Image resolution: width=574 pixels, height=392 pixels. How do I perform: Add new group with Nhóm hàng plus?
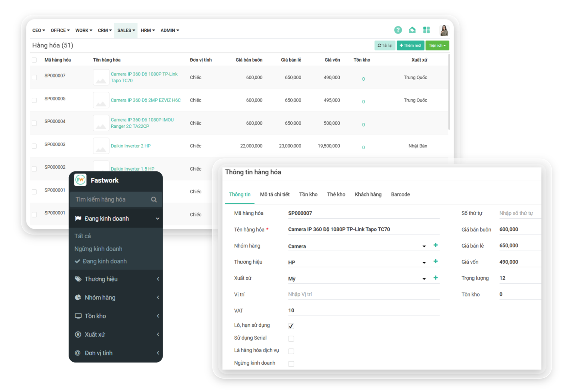pyautogui.click(x=435, y=245)
